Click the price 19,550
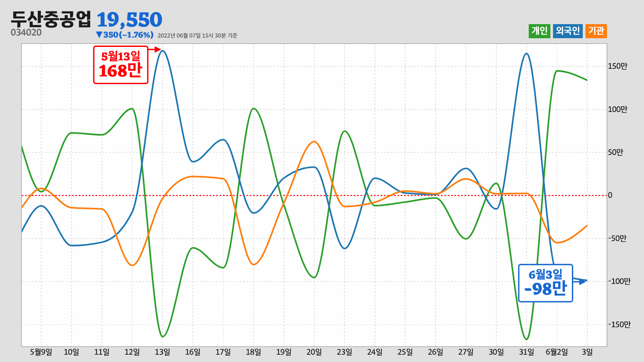This screenshot has width=644, height=362. click(129, 20)
